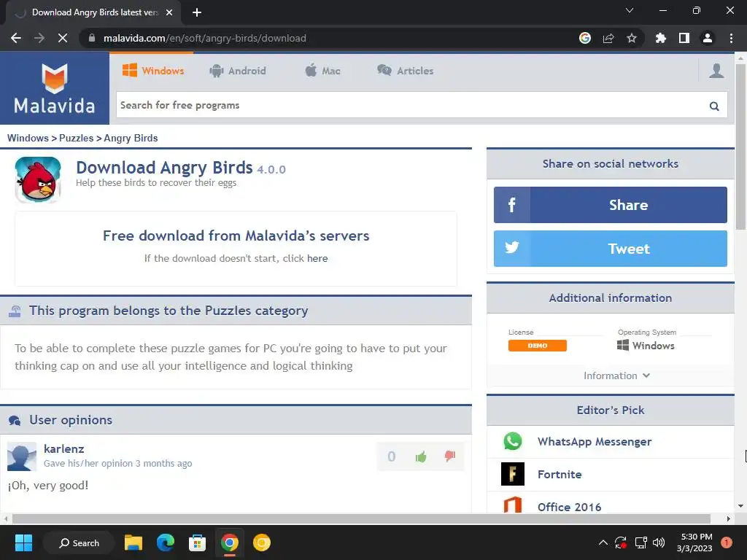Open the Mac section tab
Screen dimensions: 747x560
[x=322, y=71]
